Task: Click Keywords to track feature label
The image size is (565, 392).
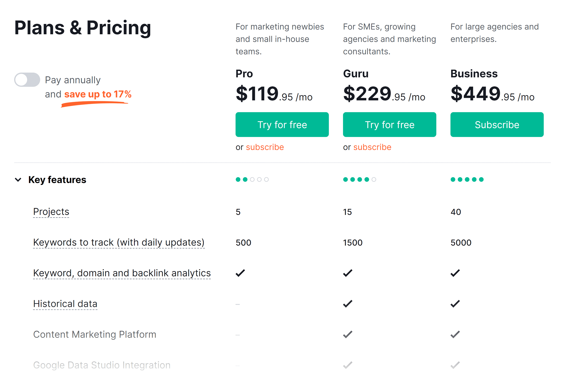Action: (119, 242)
